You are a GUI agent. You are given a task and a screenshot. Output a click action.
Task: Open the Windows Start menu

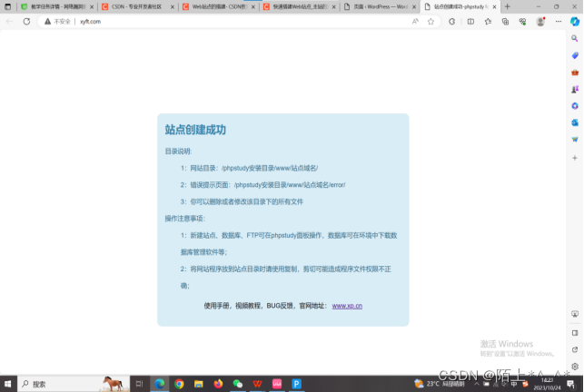[x=8, y=384]
